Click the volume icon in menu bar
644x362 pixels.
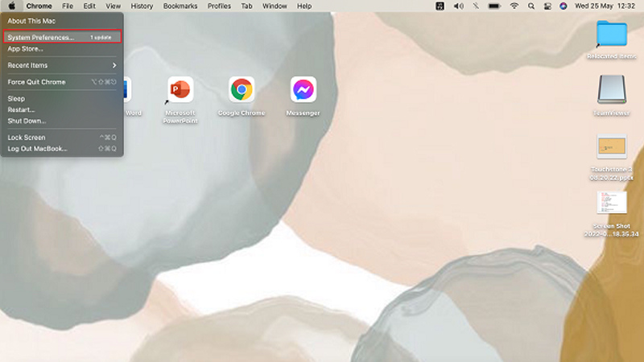pyautogui.click(x=458, y=6)
